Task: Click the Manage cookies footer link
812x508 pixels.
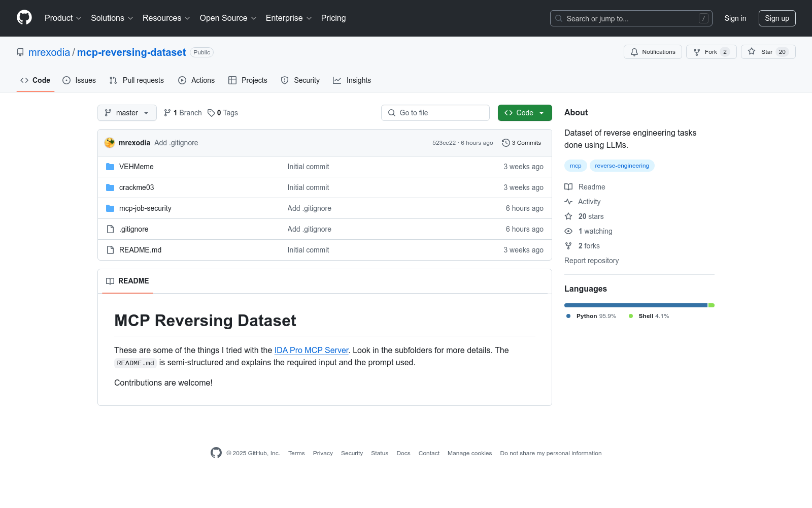Action: [x=469, y=453]
